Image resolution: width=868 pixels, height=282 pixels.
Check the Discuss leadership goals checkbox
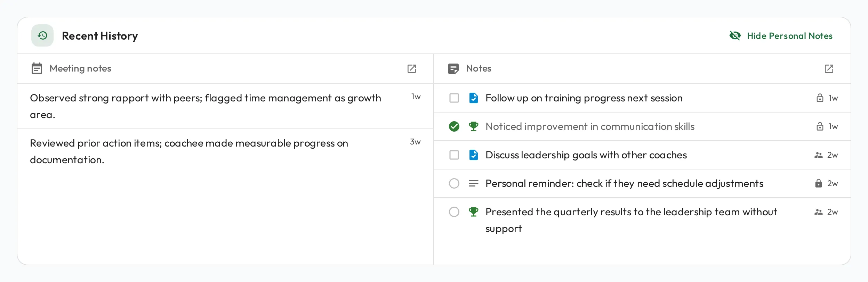point(454,155)
